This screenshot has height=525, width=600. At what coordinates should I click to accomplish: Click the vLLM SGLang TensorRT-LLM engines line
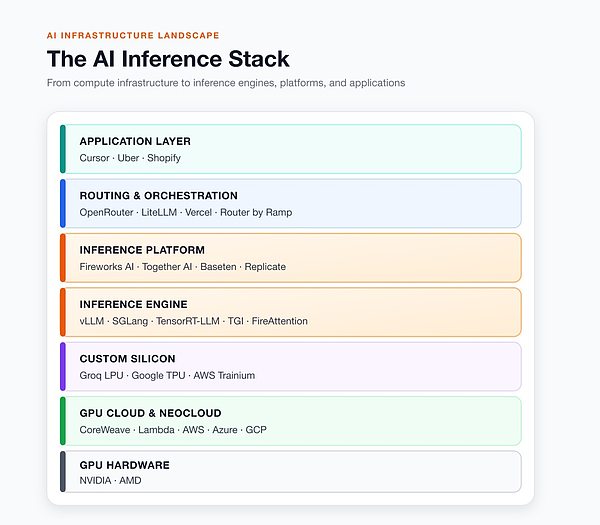tap(194, 321)
